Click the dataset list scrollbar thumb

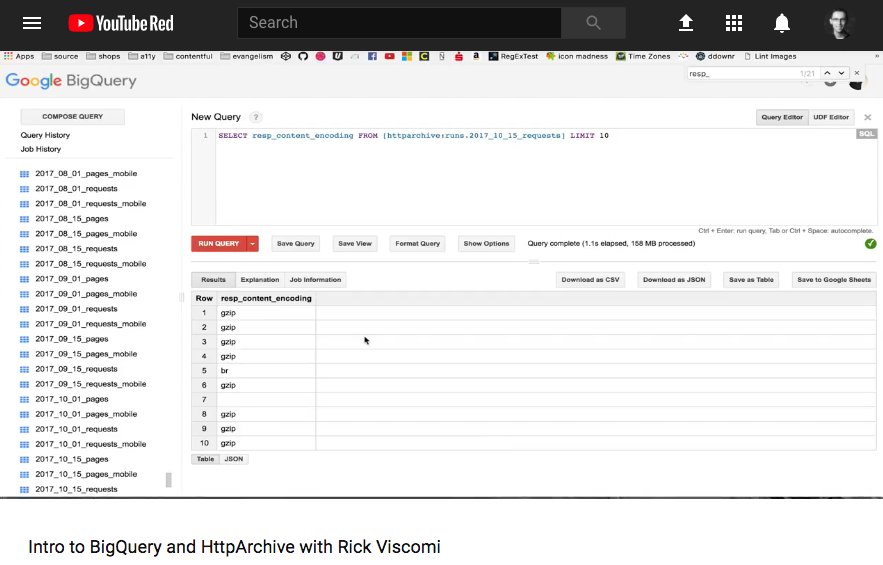coord(168,480)
